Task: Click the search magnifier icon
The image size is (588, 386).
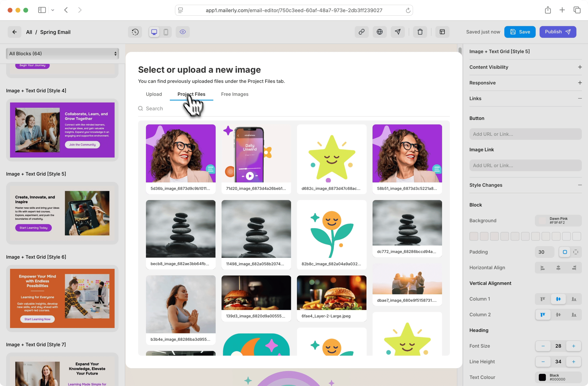Action: point(141,108)
